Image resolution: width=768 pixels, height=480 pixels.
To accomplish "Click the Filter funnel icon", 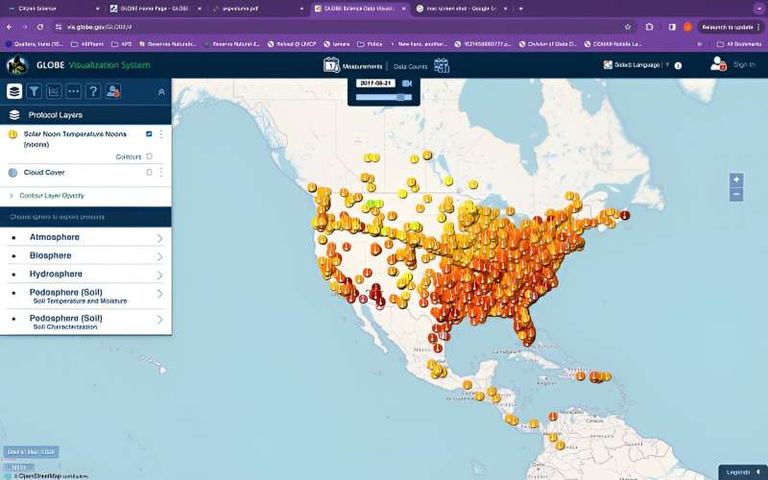I will [x=34, y=91].
